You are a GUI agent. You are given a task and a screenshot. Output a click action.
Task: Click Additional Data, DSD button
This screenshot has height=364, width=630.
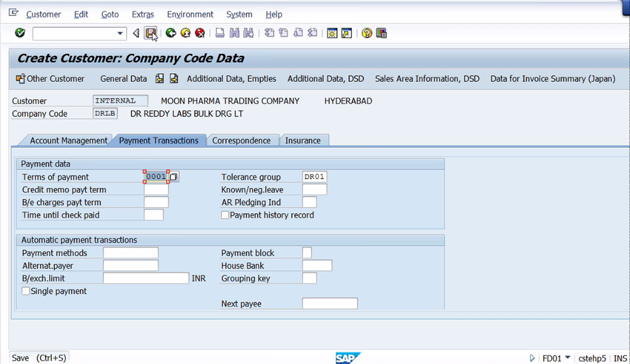(x=325, y=79)
